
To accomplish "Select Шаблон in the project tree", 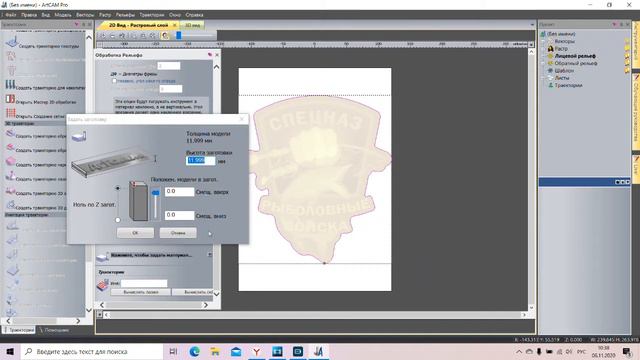I will (564, 71).
